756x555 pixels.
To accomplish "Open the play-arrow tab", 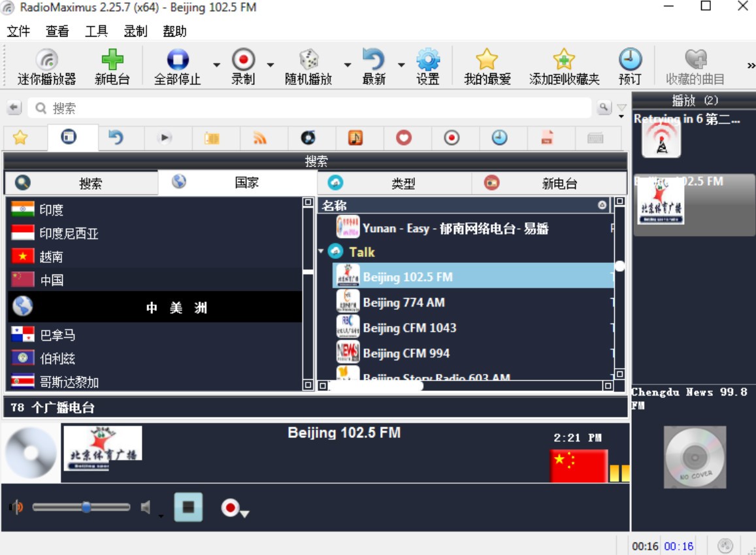I will (165, 138).
